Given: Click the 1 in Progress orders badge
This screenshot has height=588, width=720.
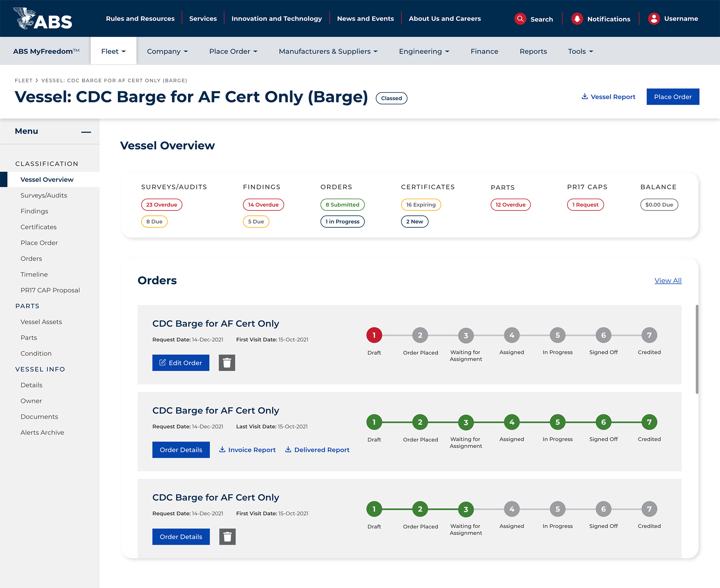Looking at the screenshot, I should click(342, 221).
